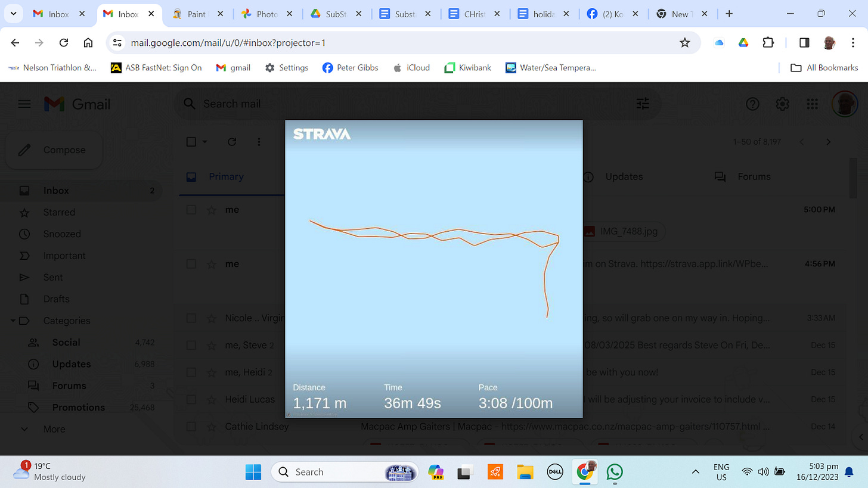Open a new Chrome tab with plus
868x488 pixels.
tap(729, 14)
